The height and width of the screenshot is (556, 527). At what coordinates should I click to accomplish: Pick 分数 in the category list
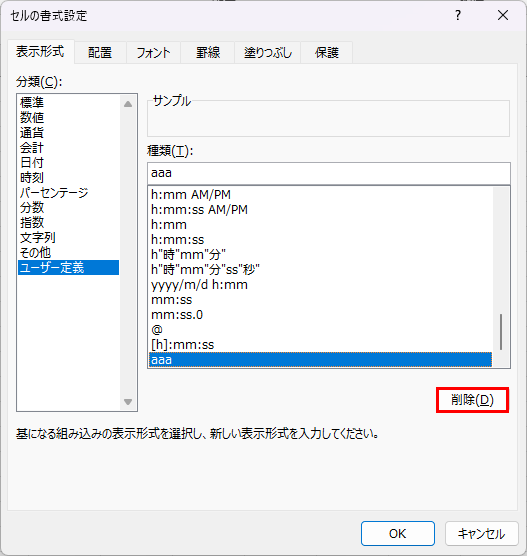[68, 207]
